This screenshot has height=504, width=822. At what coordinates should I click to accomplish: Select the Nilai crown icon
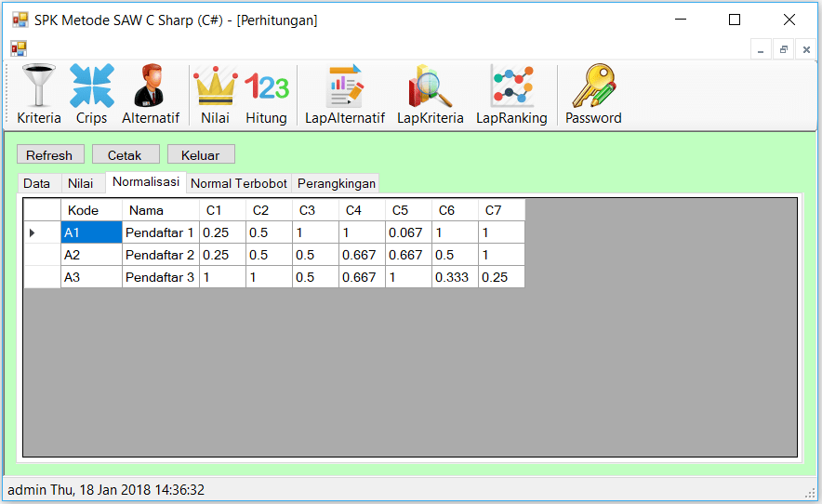click(215, 86)
